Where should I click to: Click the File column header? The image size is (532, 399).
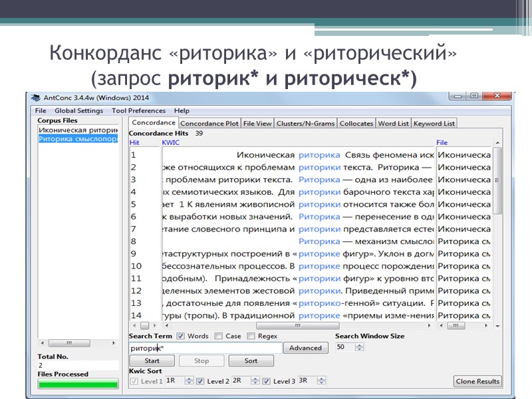point(442,142)
